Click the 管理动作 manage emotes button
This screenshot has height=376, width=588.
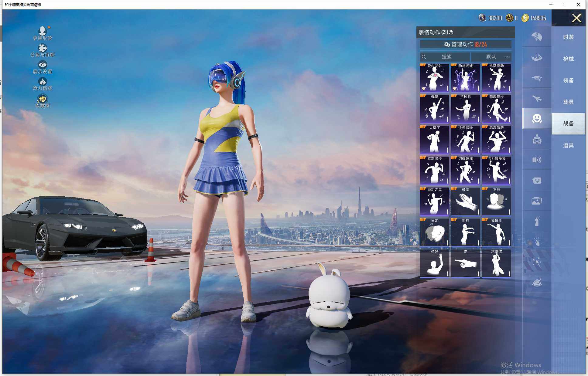pyautogui.click(x=465, y=44)
